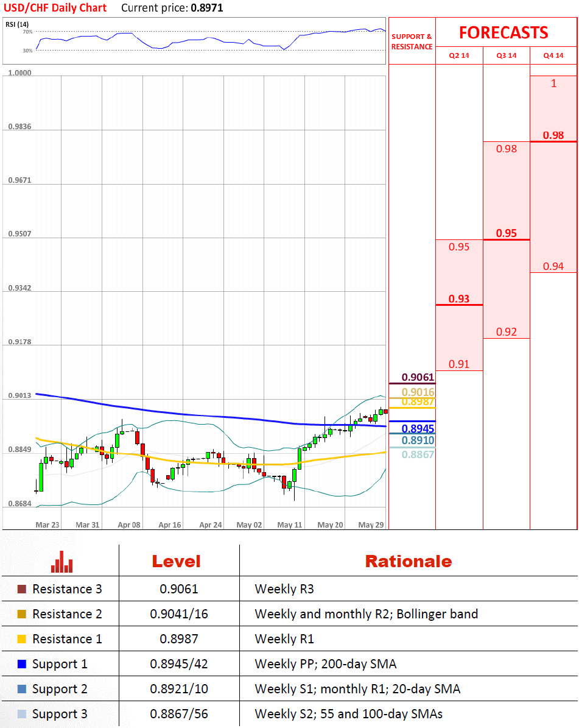
Task: Click the 0.8867 support level marker
Action: [x=418, y=454]
